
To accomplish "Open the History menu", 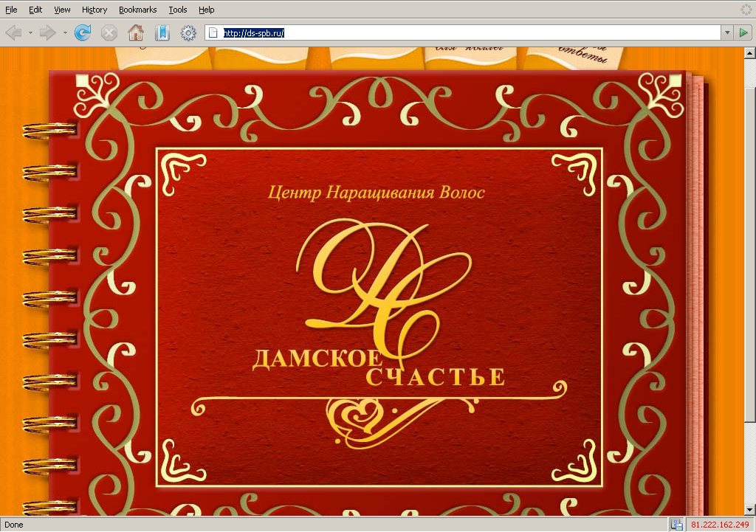I will (94, 10).
